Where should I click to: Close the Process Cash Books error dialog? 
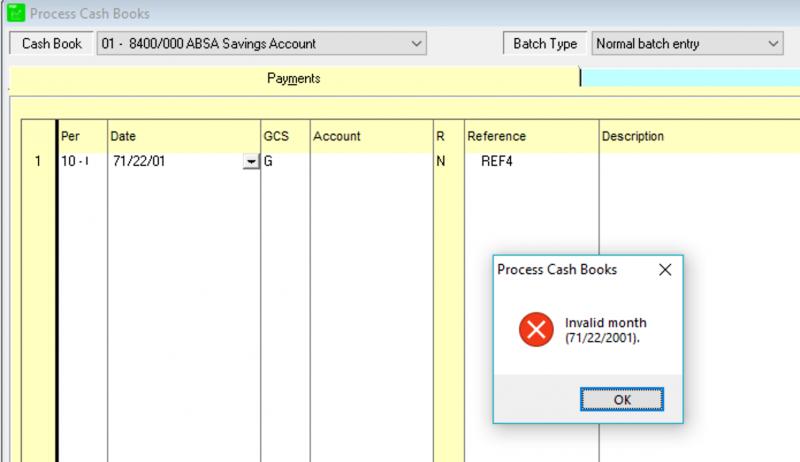pos(665,270)
